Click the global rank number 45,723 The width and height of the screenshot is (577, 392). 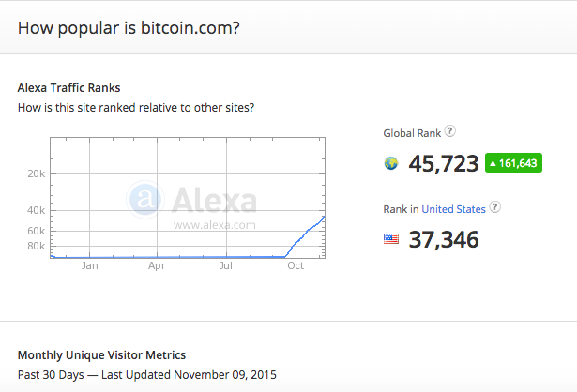pyautogui.click(x=444, y=163)
